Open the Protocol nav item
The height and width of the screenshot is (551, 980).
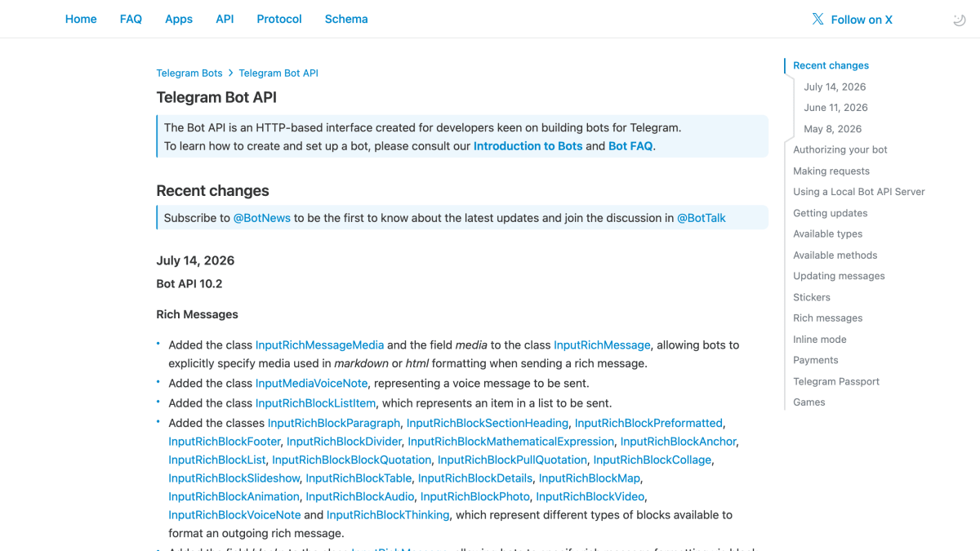click(x=279, y=19)
